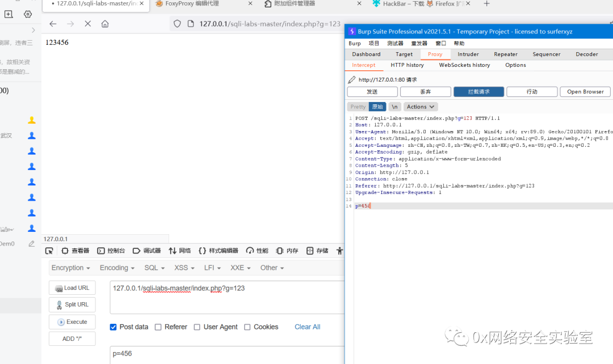The width and height of the screenshot is (613, 364).
Task: Open the Console (控制台) devtools panel
Action: (x=111, y=251)
